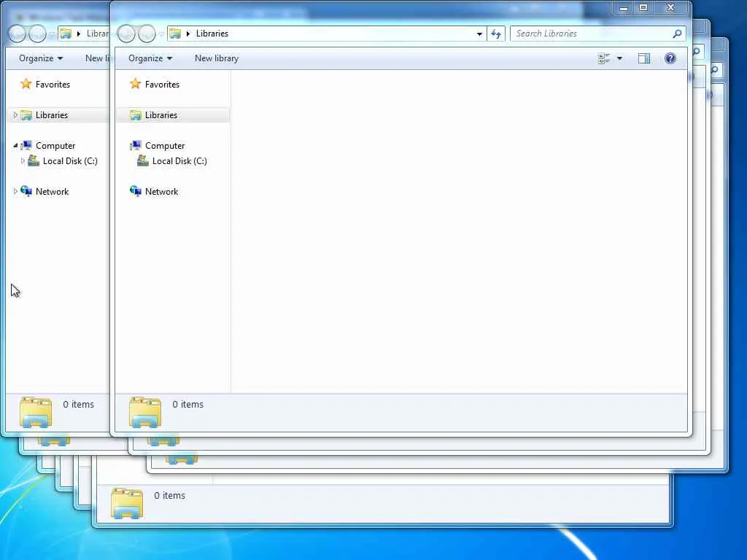
Task: Click the Computer icon in left back window
Action: 26,145
